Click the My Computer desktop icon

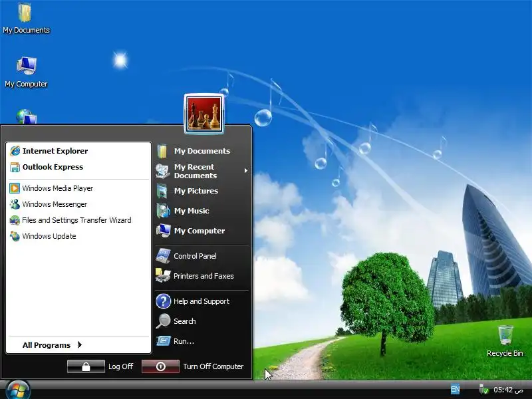click(26, 66)
